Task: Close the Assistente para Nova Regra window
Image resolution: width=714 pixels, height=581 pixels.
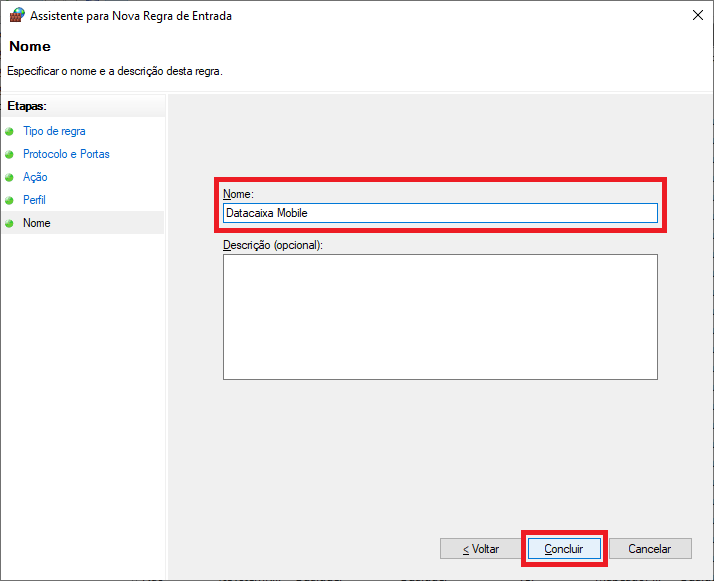Action: point(696,16)
